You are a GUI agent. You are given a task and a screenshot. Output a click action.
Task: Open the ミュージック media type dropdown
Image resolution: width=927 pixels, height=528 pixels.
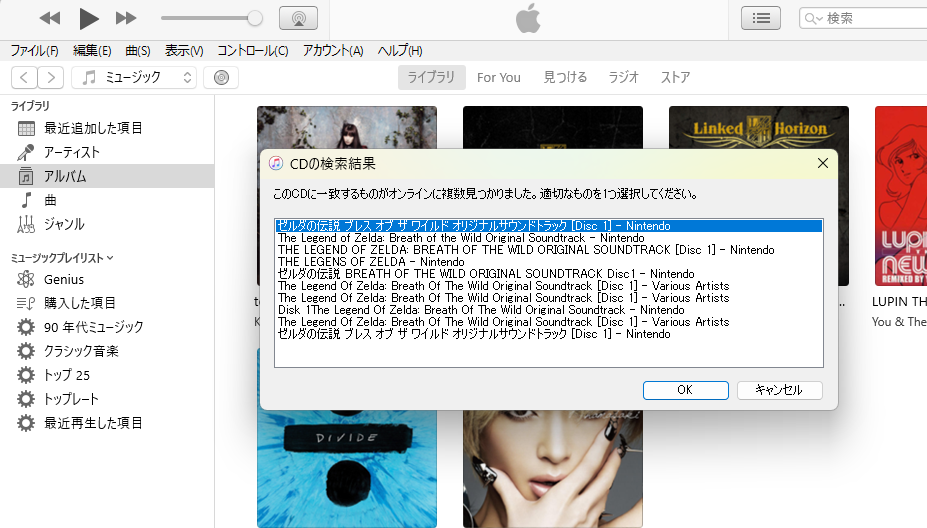(135, 78)
